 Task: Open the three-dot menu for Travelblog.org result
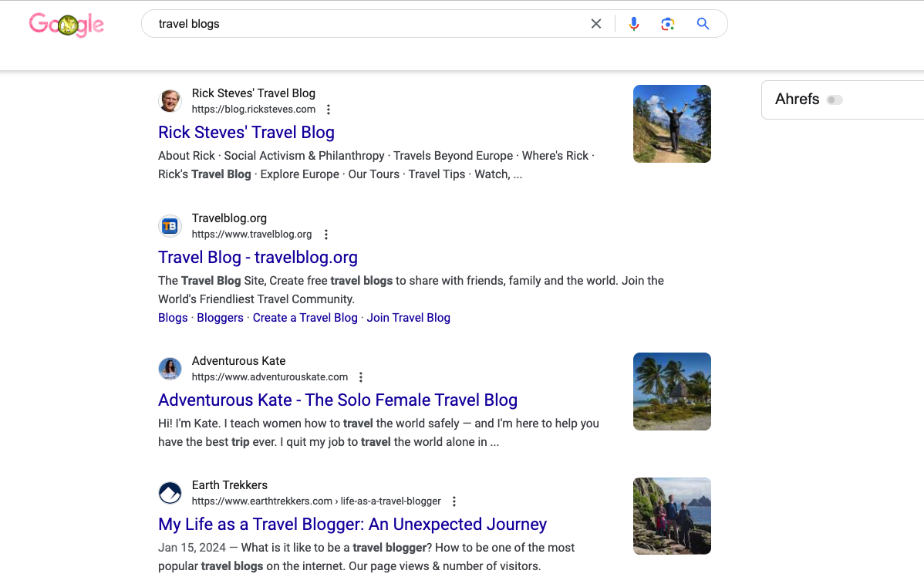[x=326, y=234]
